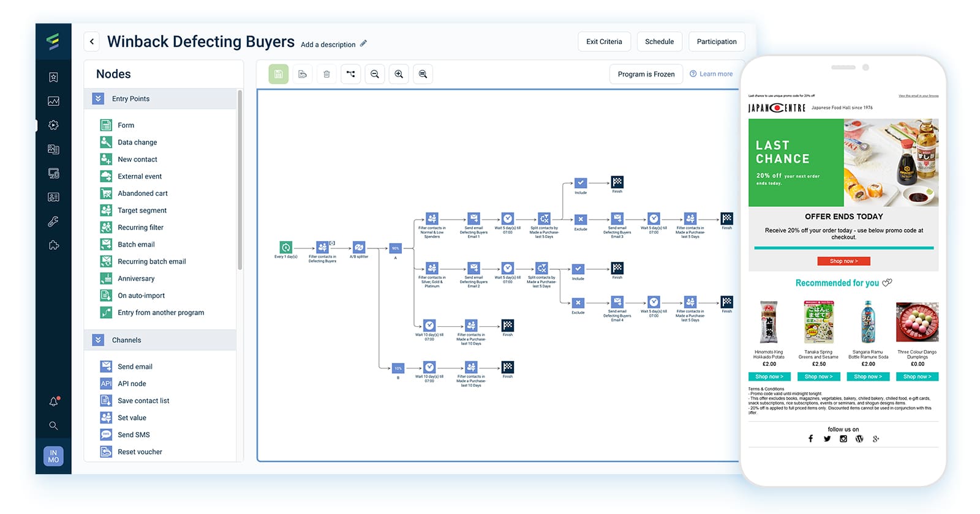Click the green save program icon
This screenshot has width=980, height=514.
278,74
